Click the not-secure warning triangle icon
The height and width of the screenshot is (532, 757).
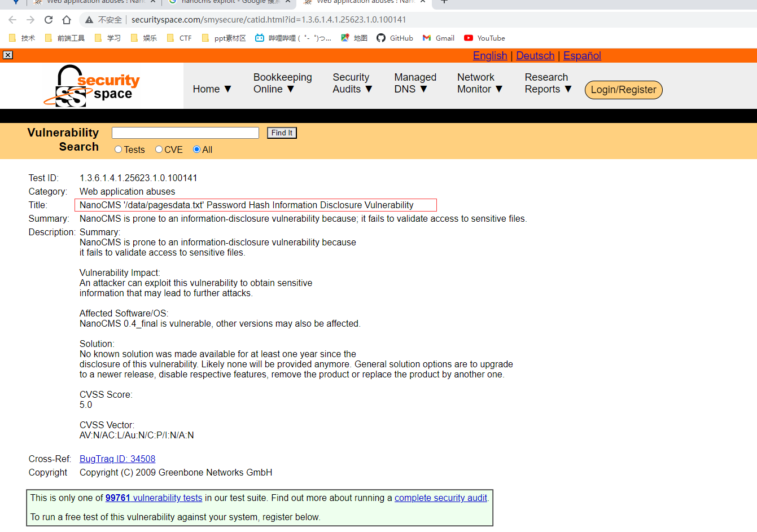pyautogui.click(x=89, y=20)
